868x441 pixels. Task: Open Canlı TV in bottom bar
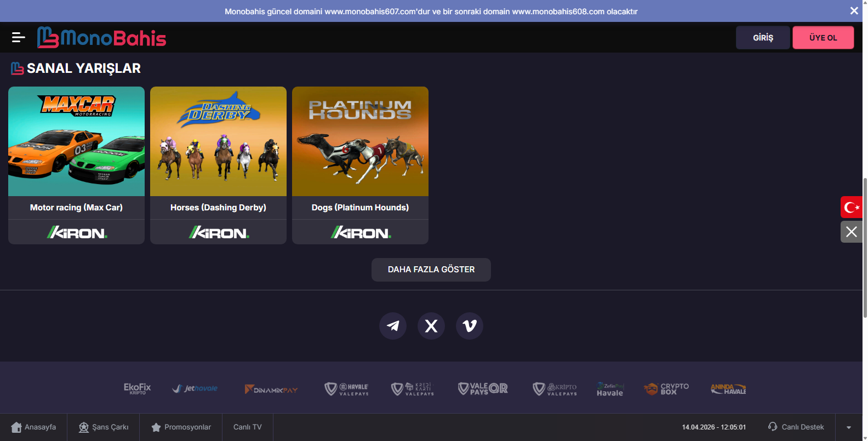tap(248, 427)
